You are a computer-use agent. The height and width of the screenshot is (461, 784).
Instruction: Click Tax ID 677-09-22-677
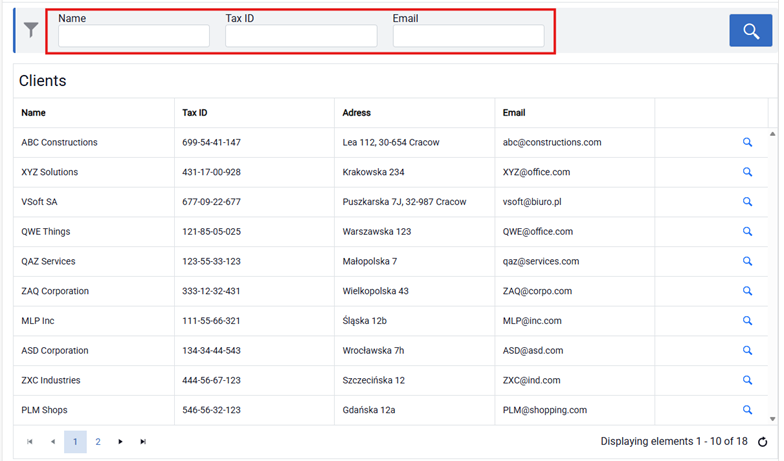[212, 202]
